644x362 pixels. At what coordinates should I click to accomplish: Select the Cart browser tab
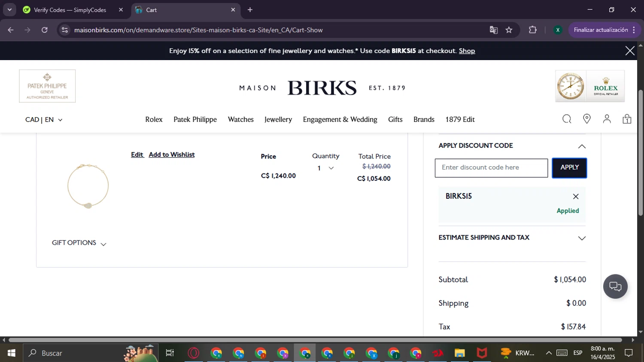[x=185, y=10]
